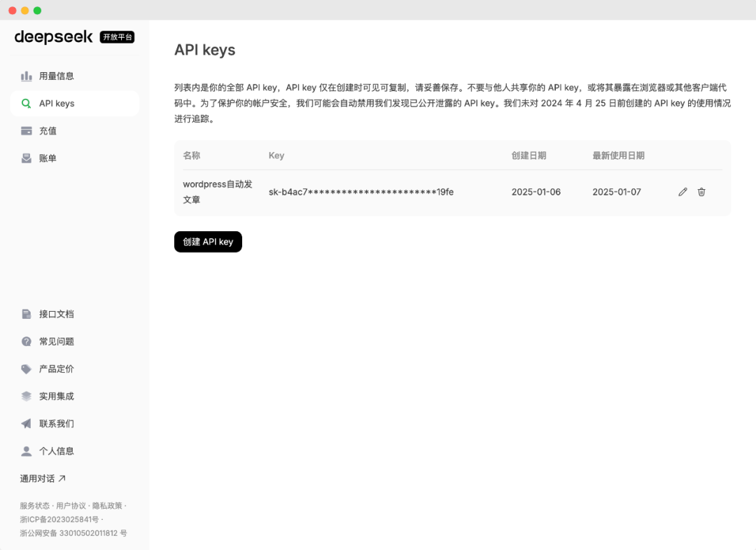756x550 pixels.
Task: Click the API keys page heading
Action: point(205,50)
